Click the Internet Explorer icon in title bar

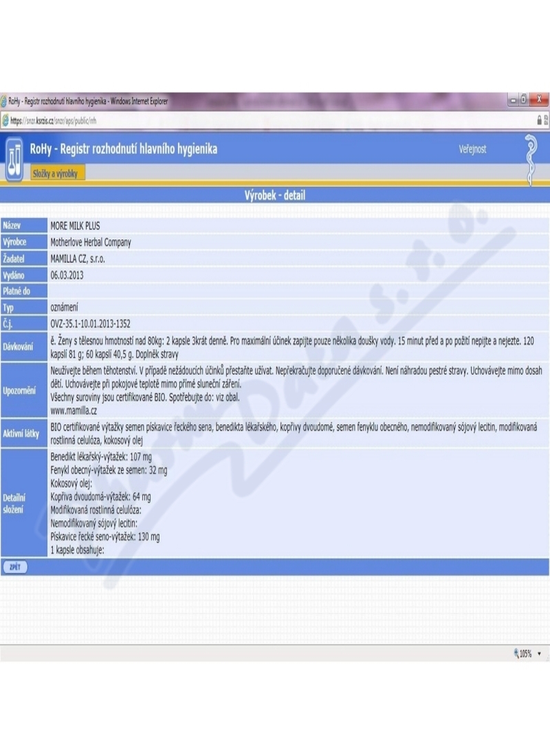point(4,102)
